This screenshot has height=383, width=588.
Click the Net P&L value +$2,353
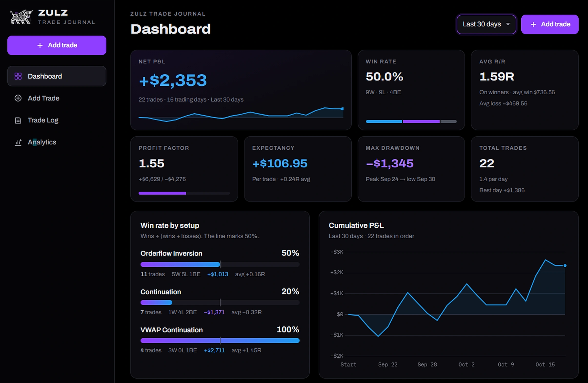coord(173,80)
